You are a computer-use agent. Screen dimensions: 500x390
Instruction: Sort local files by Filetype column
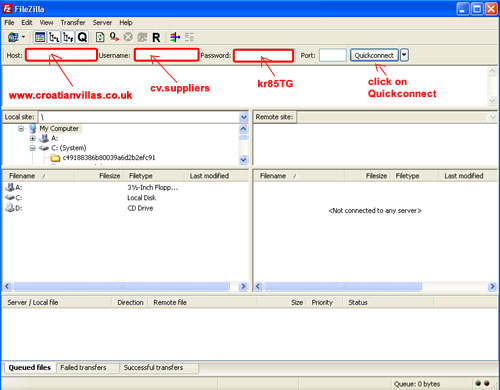click(x=154, y=176)
